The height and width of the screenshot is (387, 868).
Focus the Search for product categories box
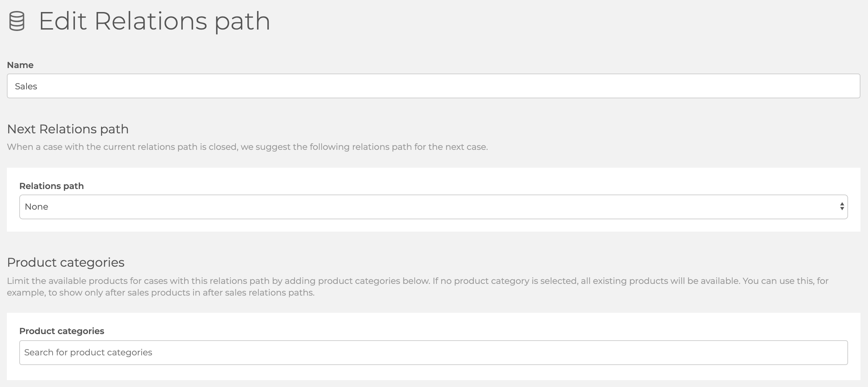point(433,353)
